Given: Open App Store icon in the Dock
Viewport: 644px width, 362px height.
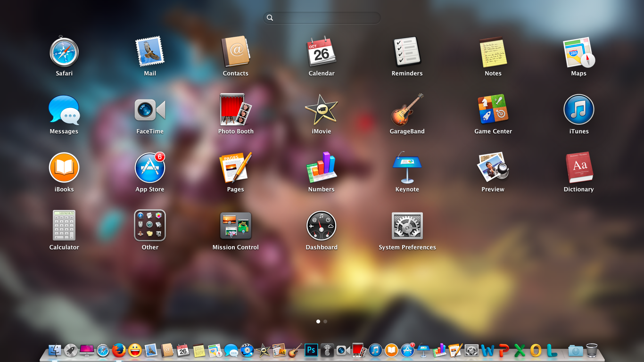Looking at the screenshot, I should point(407,350).
